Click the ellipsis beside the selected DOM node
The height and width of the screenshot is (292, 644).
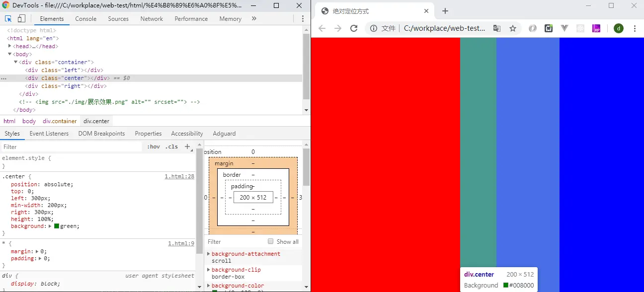pyautogui.click(x=3, y=78)
